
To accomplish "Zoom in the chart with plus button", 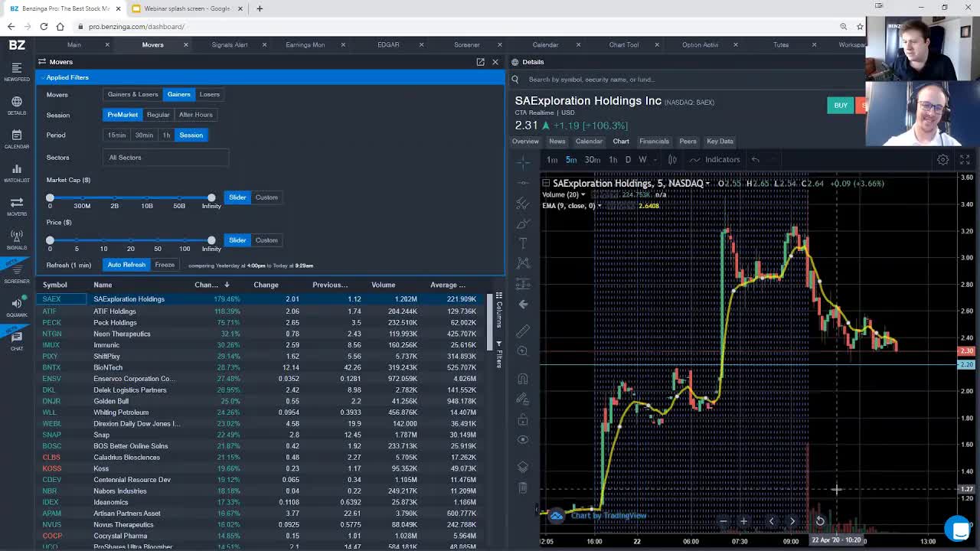I will click(x=743, y=521).
